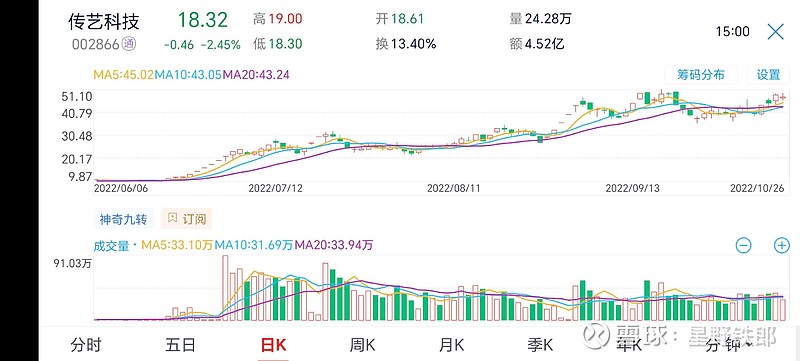
Task: Tap the 91.03万 volume axis label
Action: (x=71, y=264)
